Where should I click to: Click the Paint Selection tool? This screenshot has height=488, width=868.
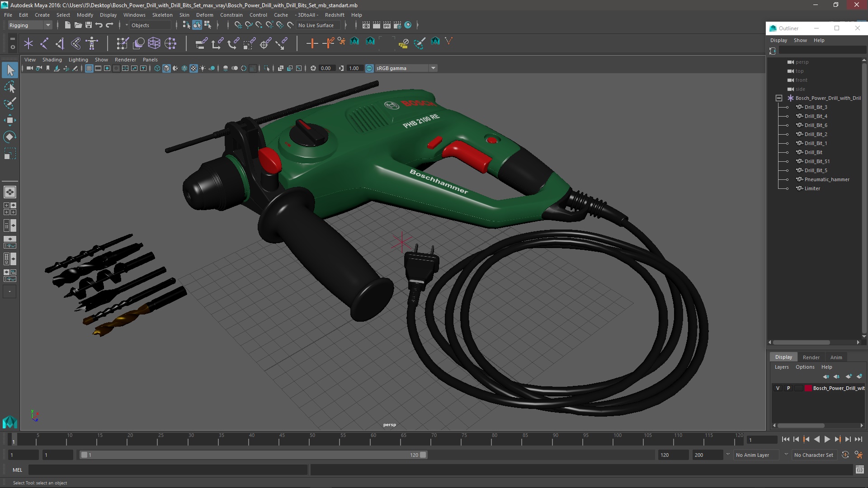point(9,103)
